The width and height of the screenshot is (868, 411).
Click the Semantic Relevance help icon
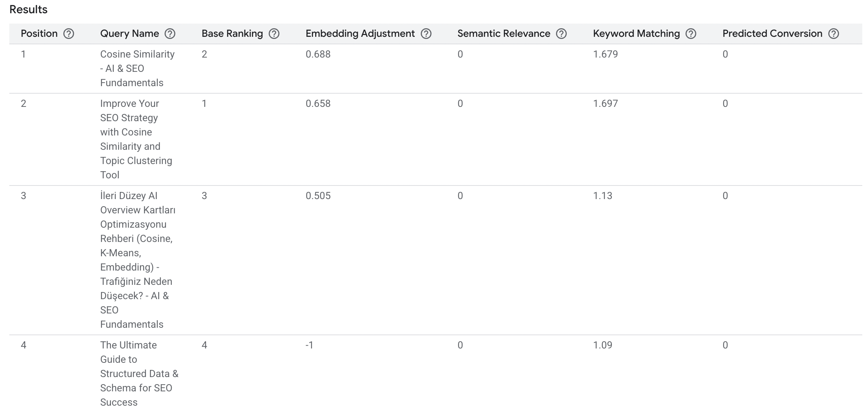coord(561,34)
